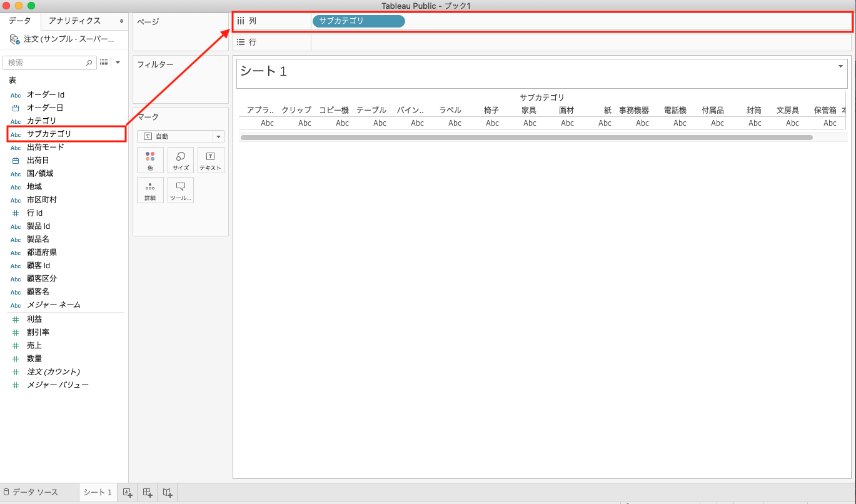The image size is (856, 504).
Task: Add a new dashboard
Action: pos(148,493)
